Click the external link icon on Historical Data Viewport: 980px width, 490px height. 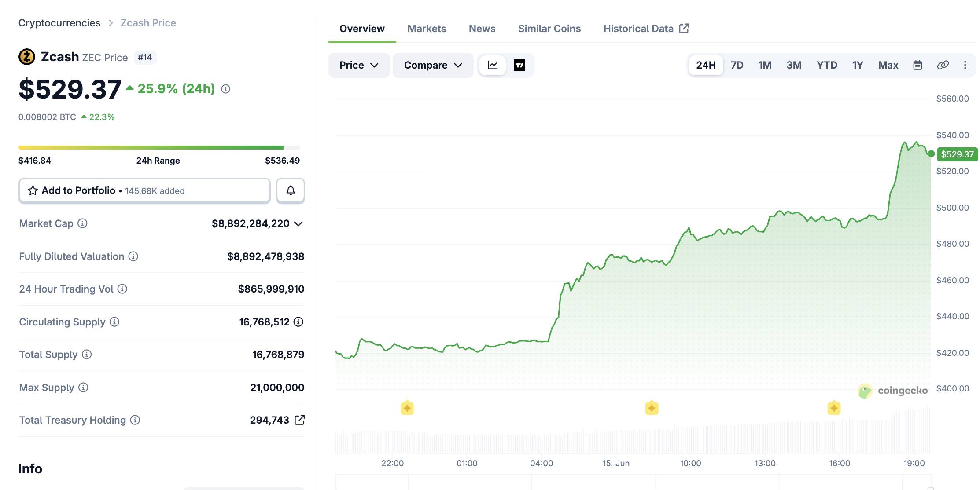(684, 28)
